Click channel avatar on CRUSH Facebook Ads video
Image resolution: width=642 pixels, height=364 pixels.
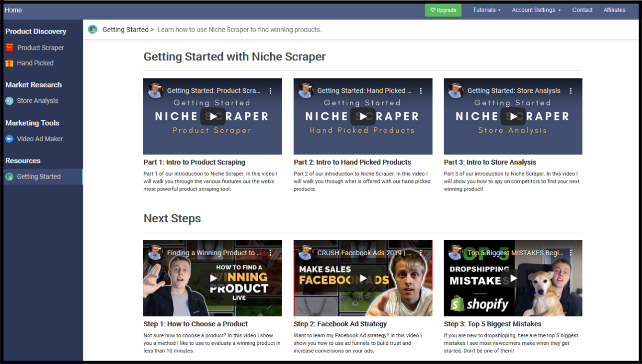(x=306, y=252)
